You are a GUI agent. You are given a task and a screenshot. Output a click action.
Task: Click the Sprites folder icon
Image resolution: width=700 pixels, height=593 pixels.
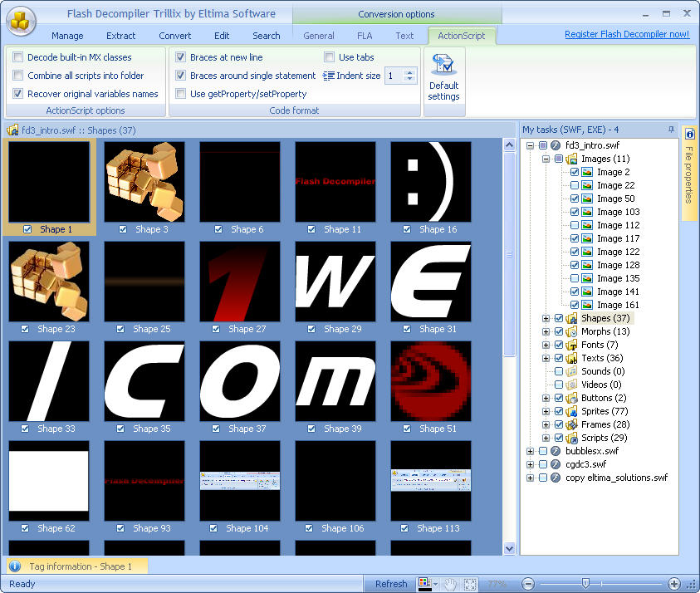[x=571, y=411]
